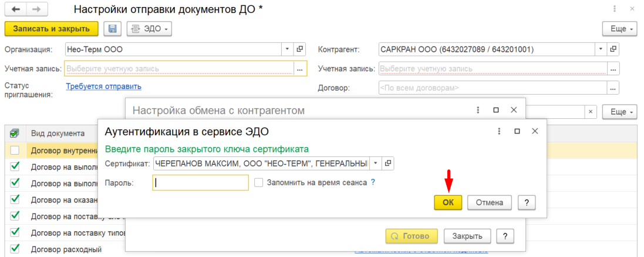Click organization Учетная запись input field
This screenshot has width=644, height=257.
pos(179,68)
